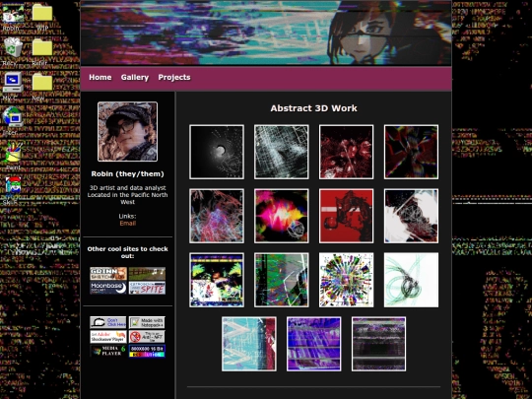Click the Made with Notepad++ badge
The image size is (532, 399).
(x=147, y=322)
